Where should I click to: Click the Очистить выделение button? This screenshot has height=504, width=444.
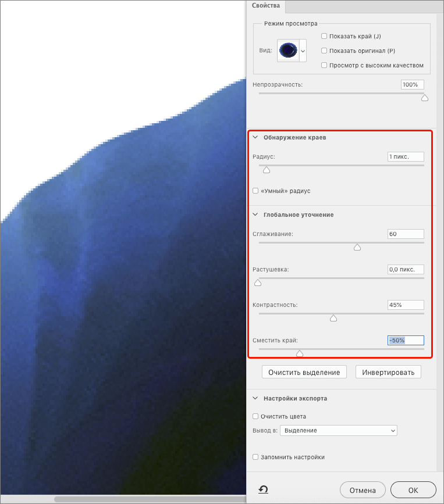(304, 372)
